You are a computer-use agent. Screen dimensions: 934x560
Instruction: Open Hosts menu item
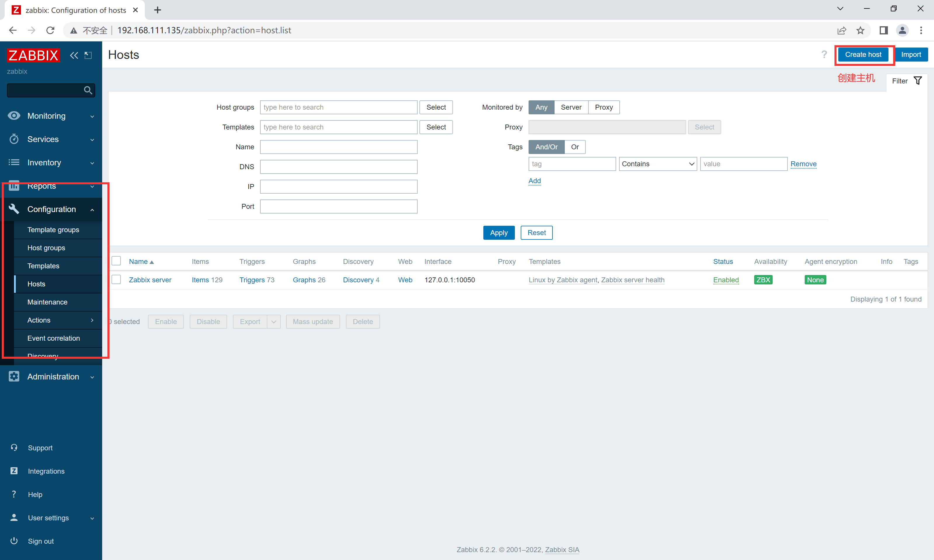pos(58,284)
